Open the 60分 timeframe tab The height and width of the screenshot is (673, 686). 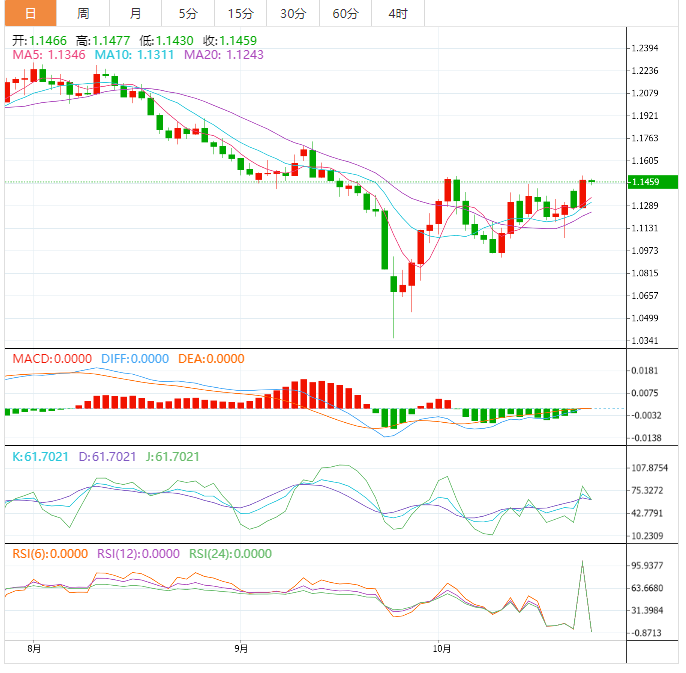[346, 13]
